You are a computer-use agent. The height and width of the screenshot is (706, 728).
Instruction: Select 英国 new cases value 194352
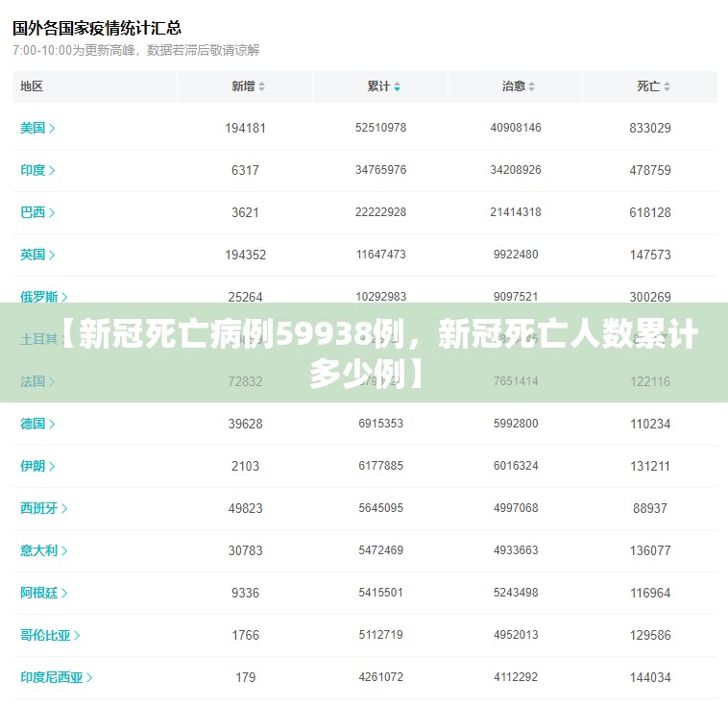click(x=245, y=255)
